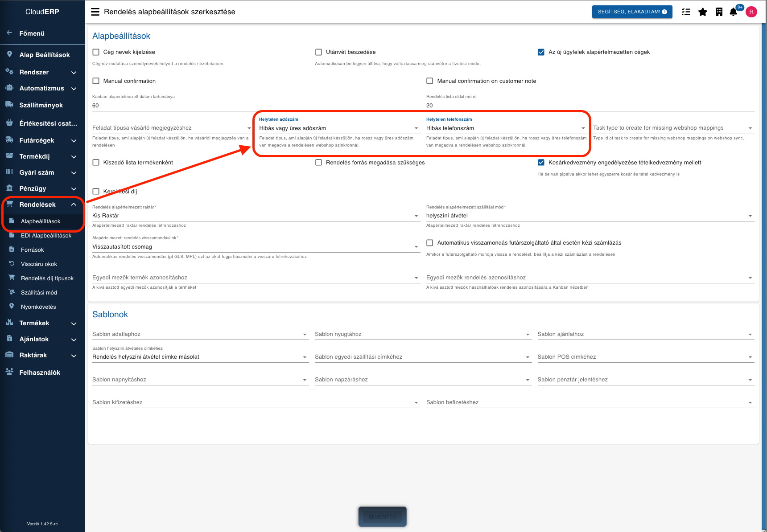Open the hamburger menu icon

(x=95, y=12)
